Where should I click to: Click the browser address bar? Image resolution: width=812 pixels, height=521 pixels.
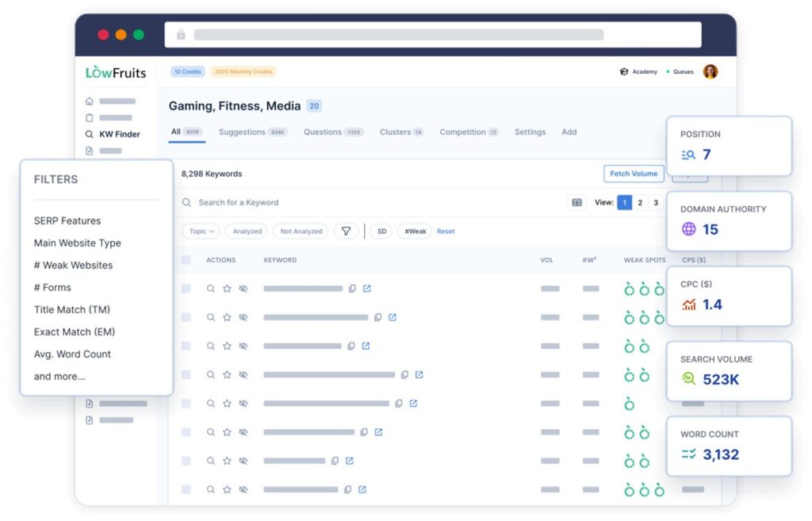point(433,35)
